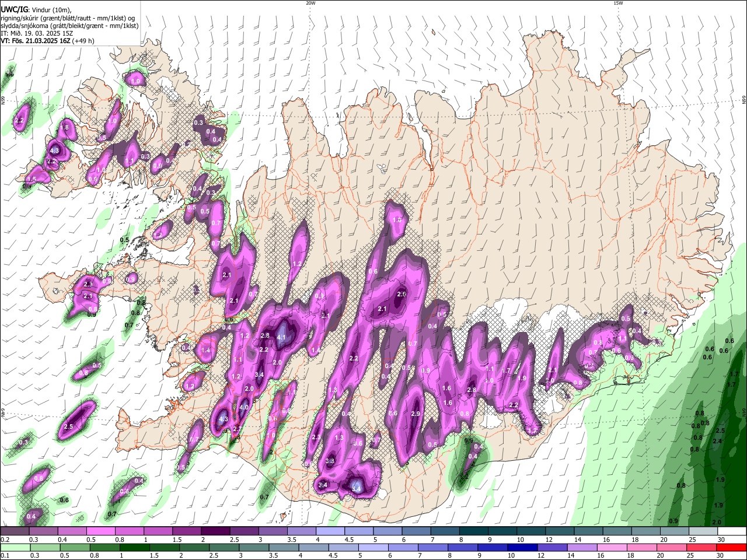Select the light pink swatch labeled 16 in rain legend

click(x=612, y=547)
